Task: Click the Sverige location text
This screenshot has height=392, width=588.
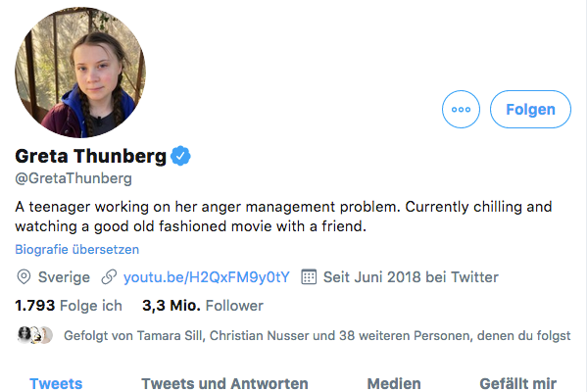Action: coord(65,277)
